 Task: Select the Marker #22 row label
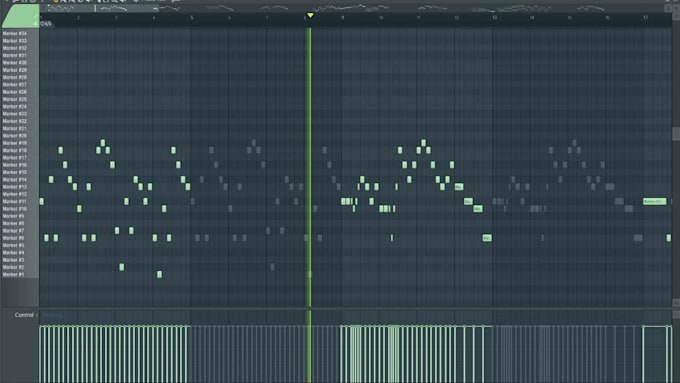(15, 121)
